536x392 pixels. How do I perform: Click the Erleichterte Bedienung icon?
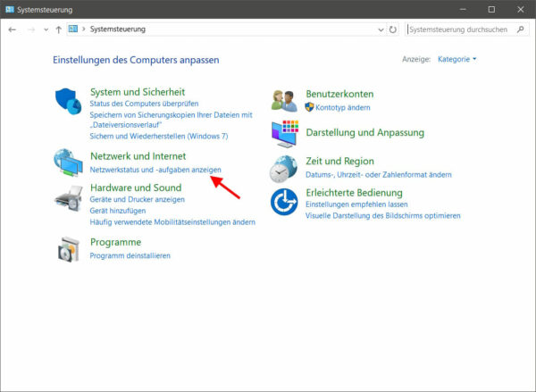tap(284, 202)
